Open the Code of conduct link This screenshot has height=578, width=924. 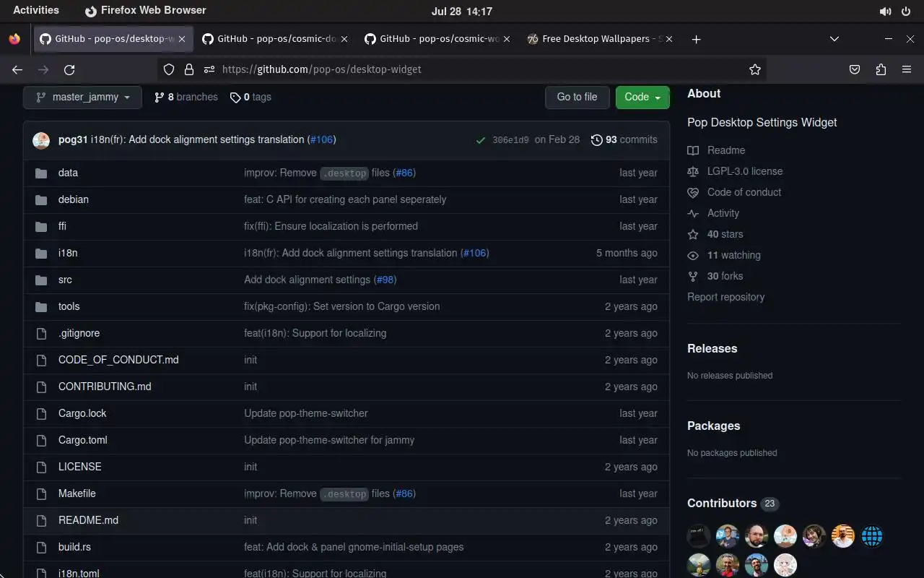click(734, 192)
